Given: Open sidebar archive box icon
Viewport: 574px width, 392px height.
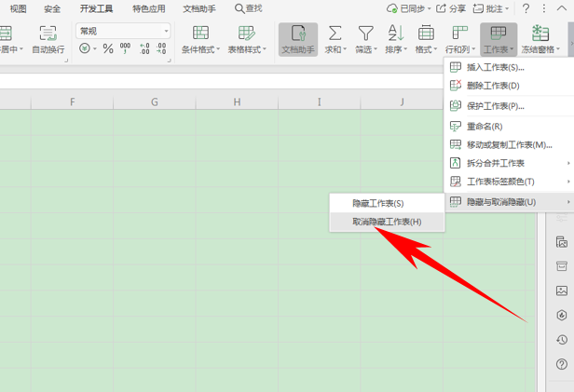Looking at the screenshot, I should click(x=562, y=266).
